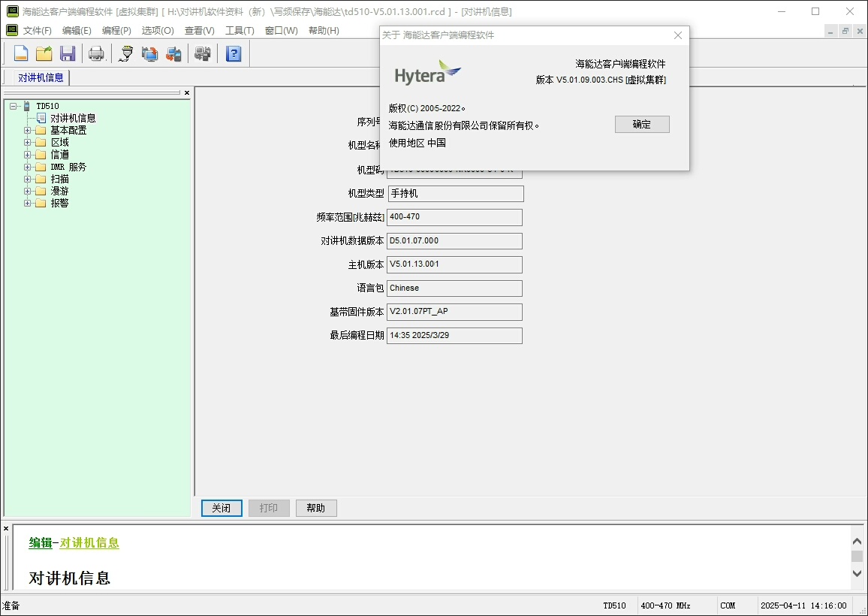The width and height of the screenshot is (868, 616).
Task: Click the Open file folder icon
Action: coord(44,53)
